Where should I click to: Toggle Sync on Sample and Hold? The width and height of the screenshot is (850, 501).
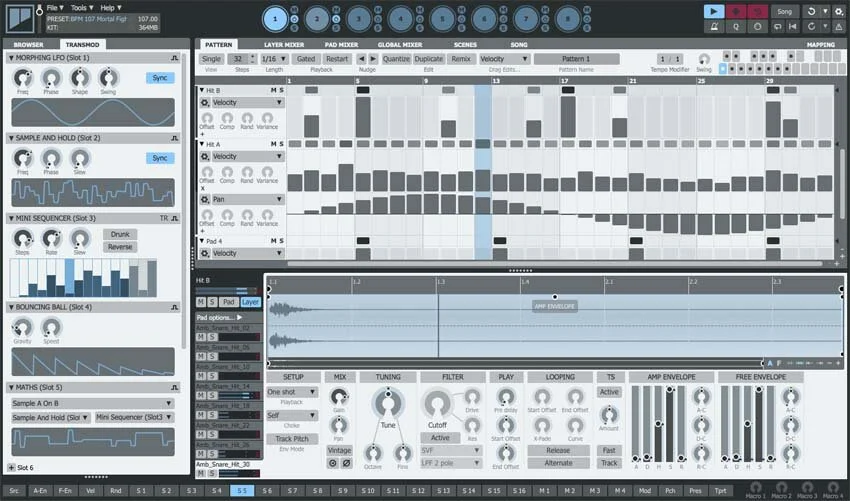[x=160, y=158]
